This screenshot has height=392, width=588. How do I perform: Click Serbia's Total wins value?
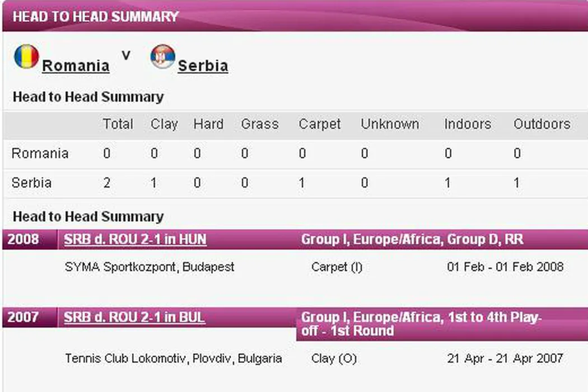point(106,183)
